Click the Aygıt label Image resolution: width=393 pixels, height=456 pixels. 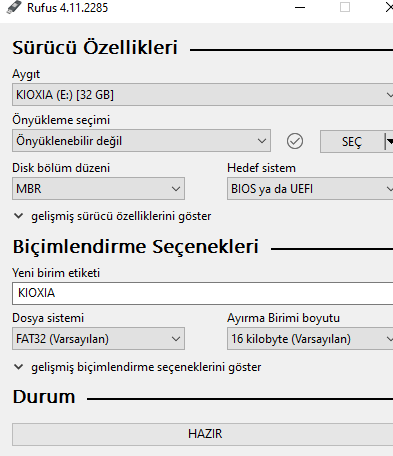(x=26, y=74)
